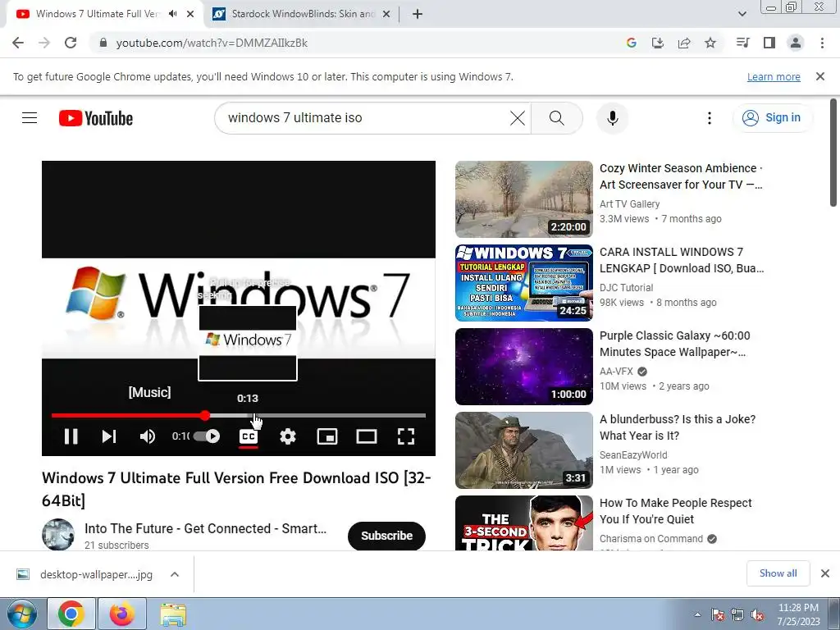Toggle the autoplay switch in player

point(207,436)
